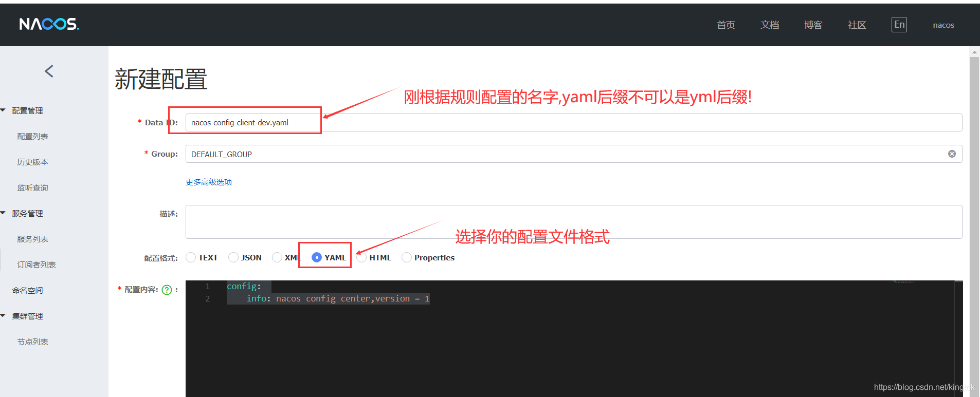Open help icon next to 配置内容
Image resolution: width=980 pixels, height=397 pixels.
[167, 290]
